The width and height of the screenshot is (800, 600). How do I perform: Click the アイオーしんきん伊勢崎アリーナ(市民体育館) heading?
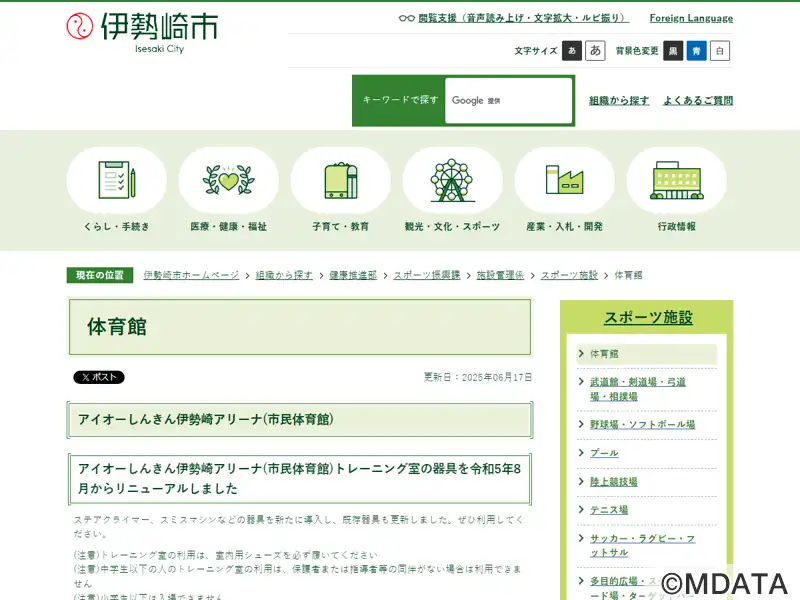[x=206, y=419]
